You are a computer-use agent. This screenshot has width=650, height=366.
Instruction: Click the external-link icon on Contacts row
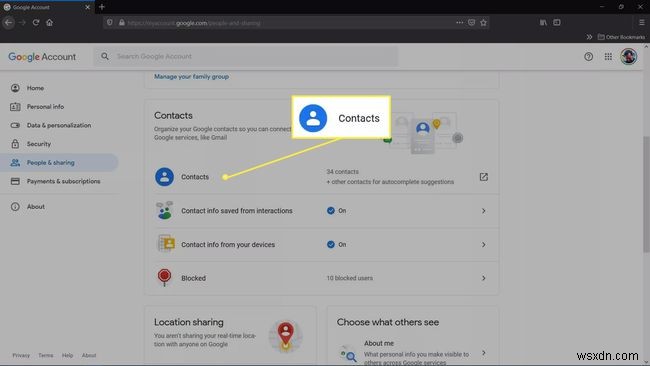[483, 177]
